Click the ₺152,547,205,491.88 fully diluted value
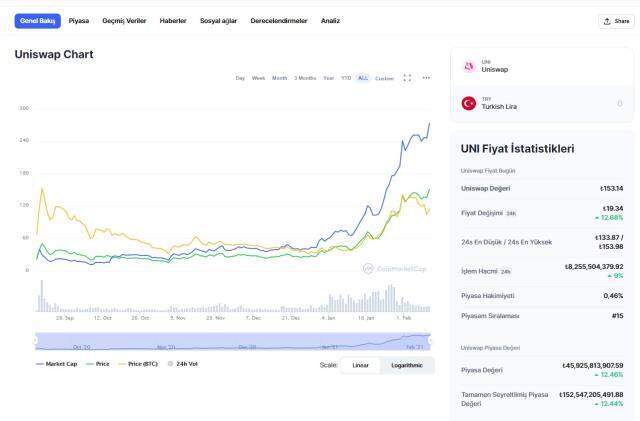 click(x=591, y=394)
